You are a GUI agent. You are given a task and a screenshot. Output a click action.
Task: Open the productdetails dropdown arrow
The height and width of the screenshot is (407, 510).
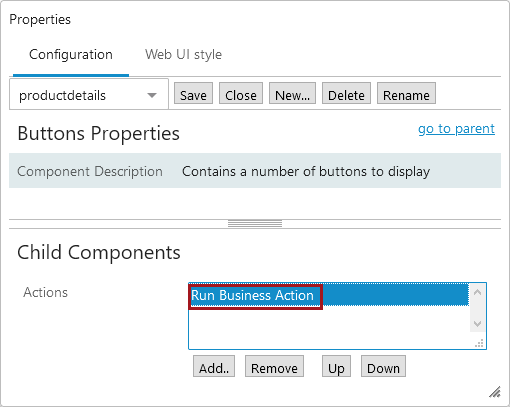coord(152,95)
